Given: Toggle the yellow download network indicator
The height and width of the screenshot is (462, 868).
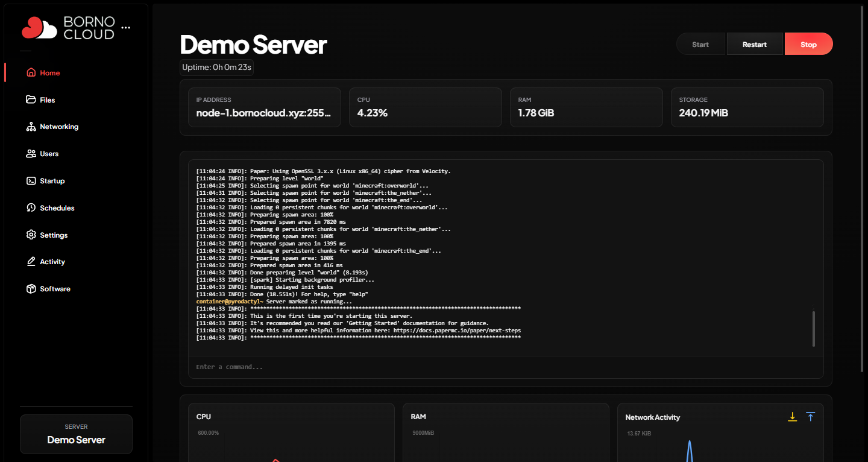Looking at the screenshot, I should pos(793,417).
